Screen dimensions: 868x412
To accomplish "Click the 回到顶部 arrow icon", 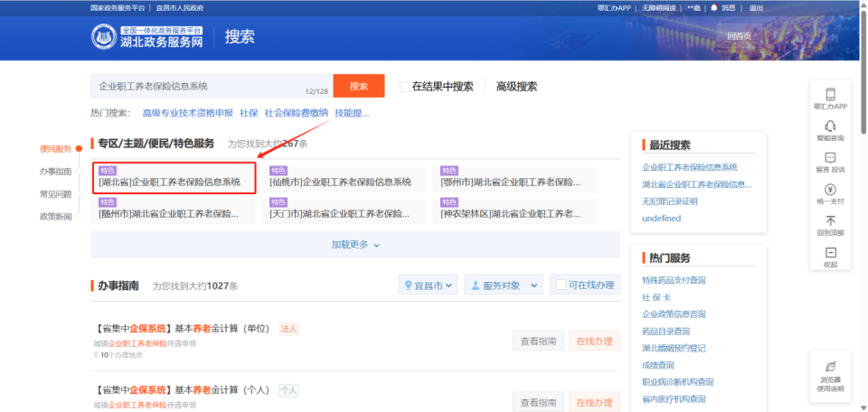I will tap(830, 220).
